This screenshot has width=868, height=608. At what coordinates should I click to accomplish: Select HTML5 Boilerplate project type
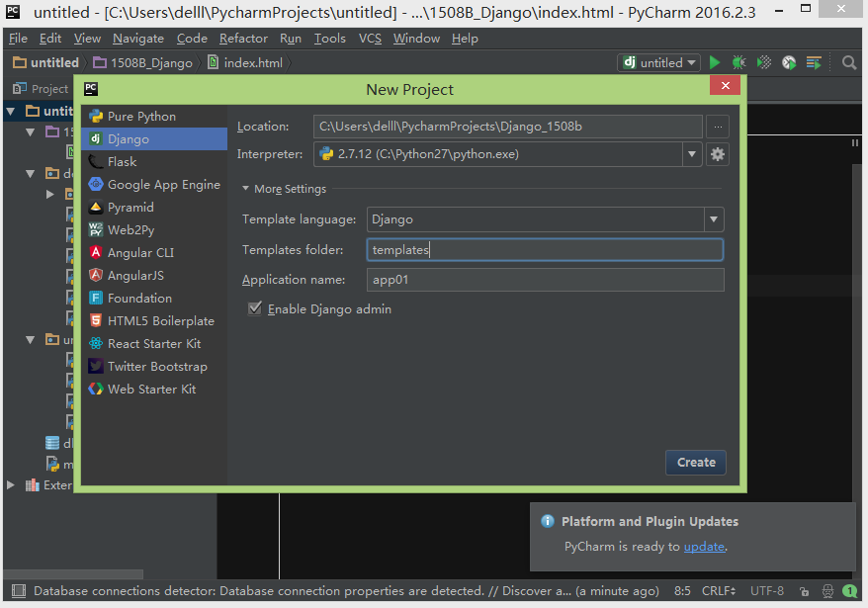154,320
